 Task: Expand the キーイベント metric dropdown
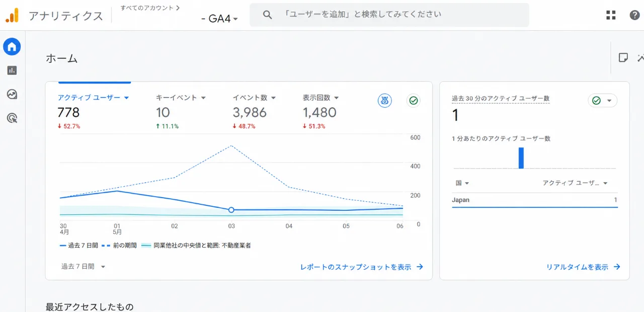coord(203,98)
